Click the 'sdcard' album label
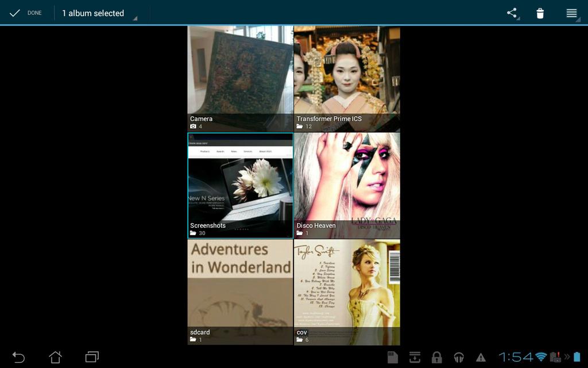The image size is (588, 368). [200, 332]
